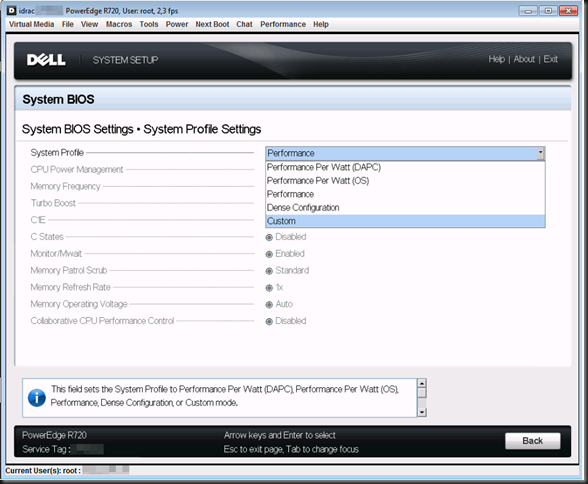The width and height of the screenshot is (588, 484).
Task: Select Memory Operating Voltage Auto radio button
Action: click(x=269, y=305)
